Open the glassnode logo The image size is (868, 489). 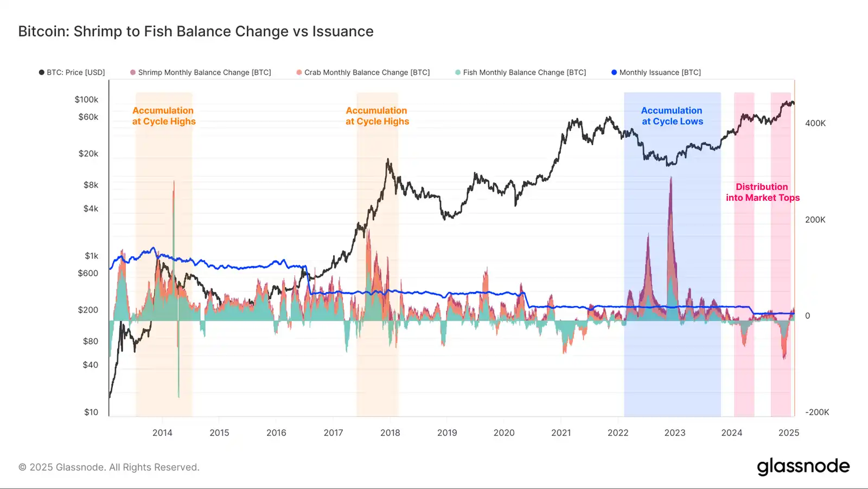tap(803, 466)
